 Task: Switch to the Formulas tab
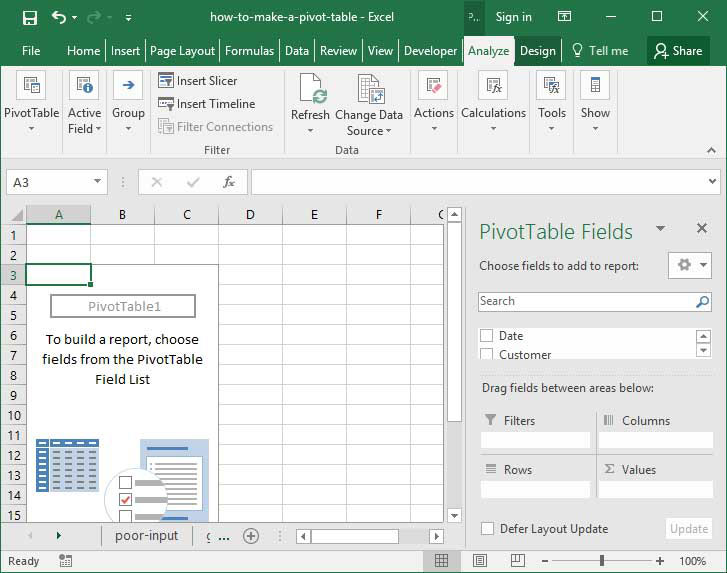[x=249, y=51]
